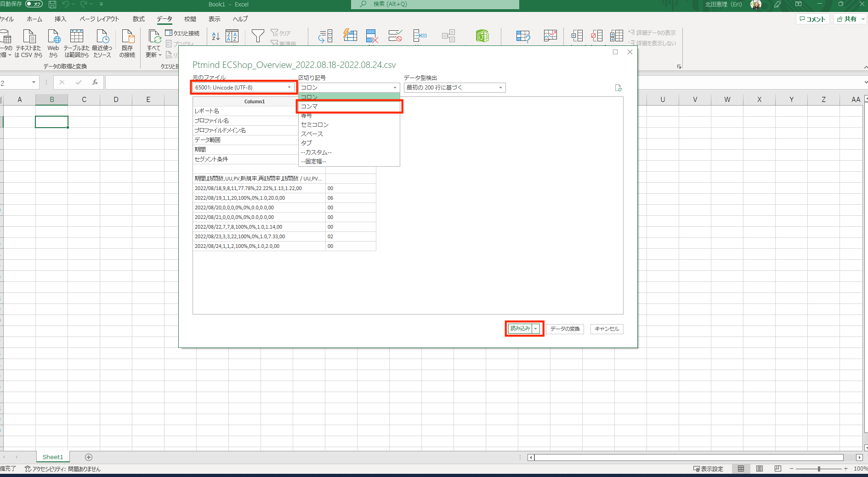Select スペース in delimiter list
This screenshot has height=477, width=868.
[349, 134]
